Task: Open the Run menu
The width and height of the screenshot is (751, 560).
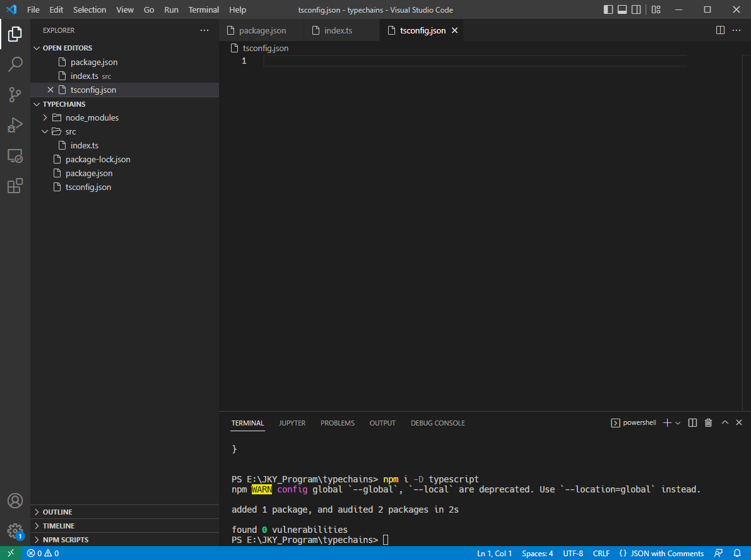Action: click(x=171, y=9)
